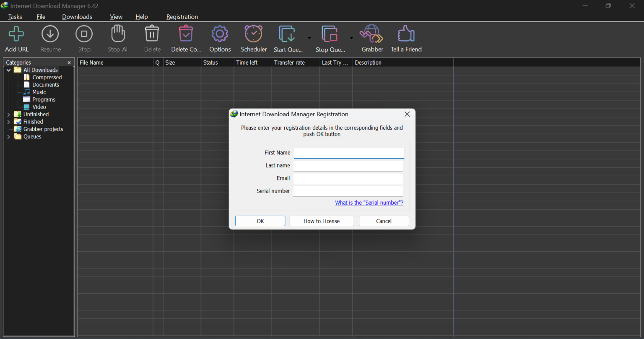This screenshot has width=644, height=339.
Task: Open Options gear icon
Action: 220,34
